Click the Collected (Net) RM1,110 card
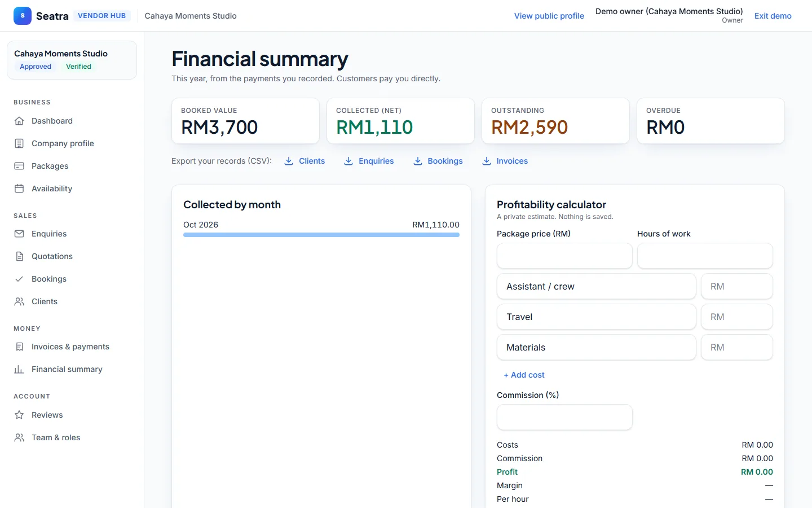 pos(400,121)
